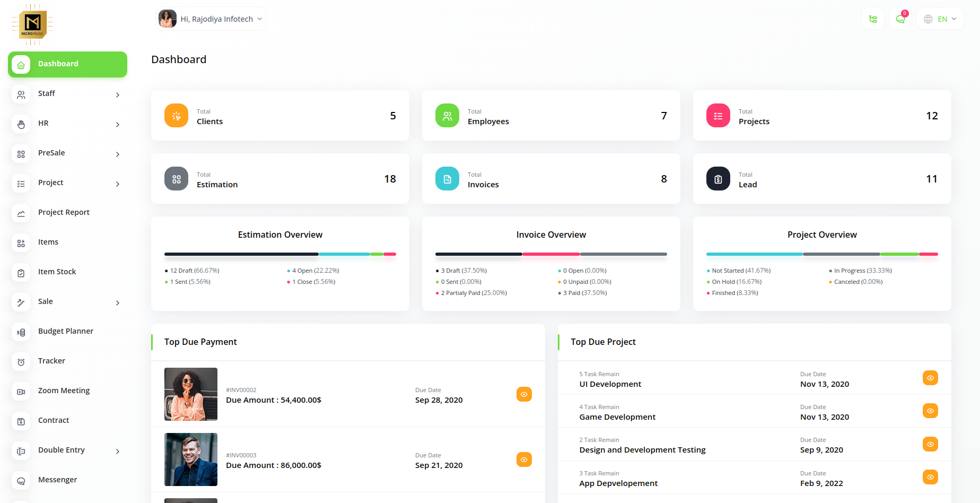Open Budget Planner in the sidebar

[66, 331]
